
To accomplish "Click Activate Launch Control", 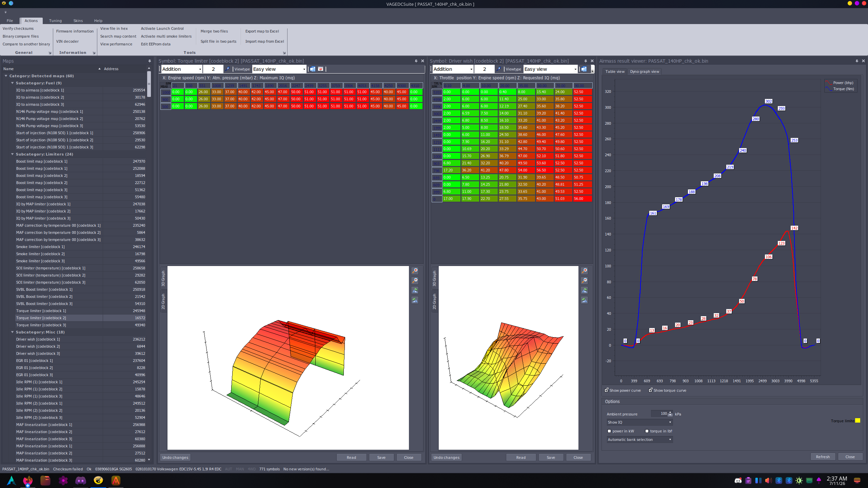I will (162, 28).
